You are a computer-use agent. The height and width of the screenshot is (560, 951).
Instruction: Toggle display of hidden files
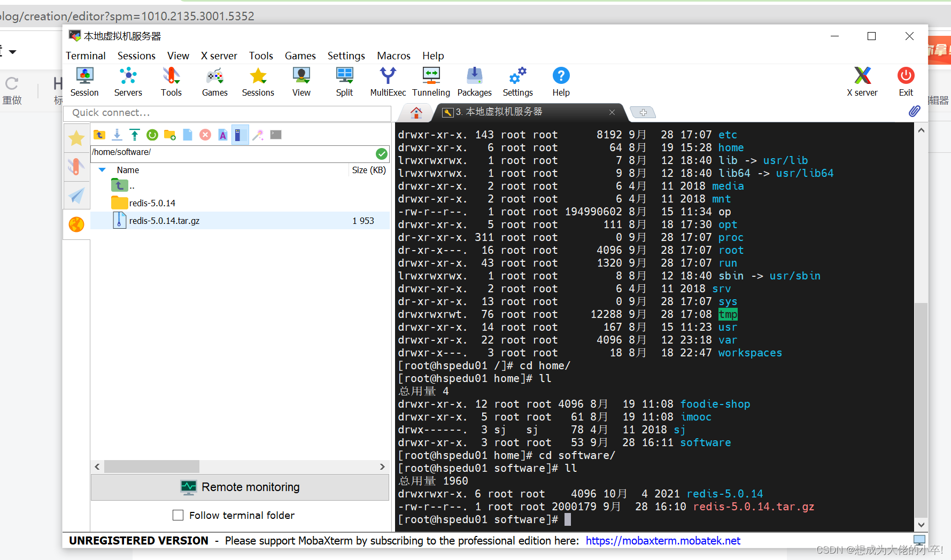[x=240, y=134]
